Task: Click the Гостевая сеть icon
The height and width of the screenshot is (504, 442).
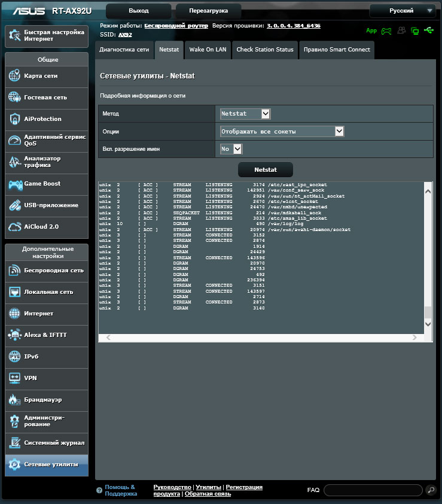Action: [x=15, y=97]
